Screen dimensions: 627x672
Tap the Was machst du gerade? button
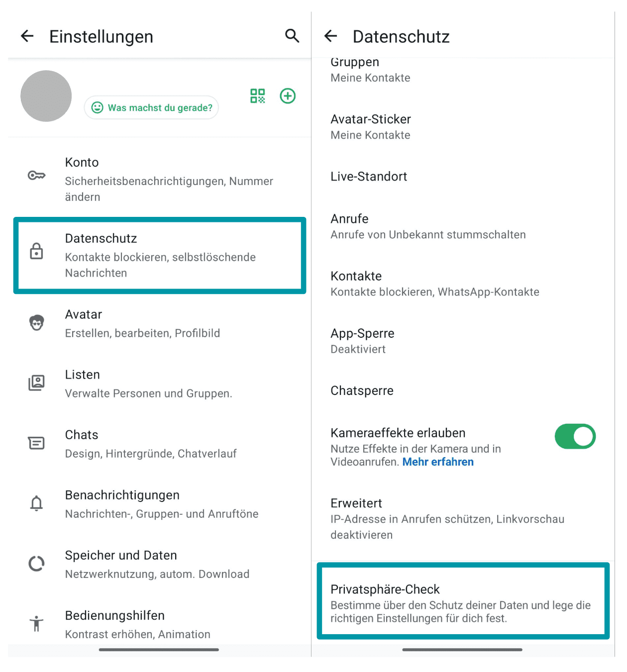point(152,107)
